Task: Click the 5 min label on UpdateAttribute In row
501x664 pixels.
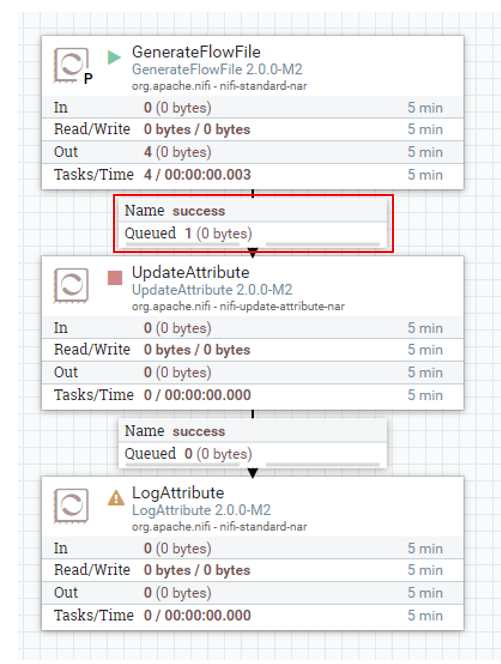Action: [425, 328]
